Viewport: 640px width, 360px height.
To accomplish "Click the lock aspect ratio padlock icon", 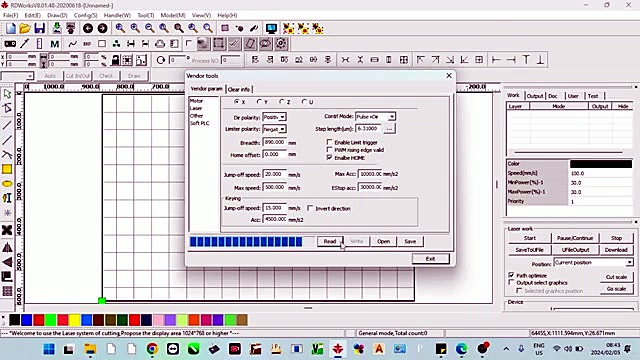I will coord(116,60).
